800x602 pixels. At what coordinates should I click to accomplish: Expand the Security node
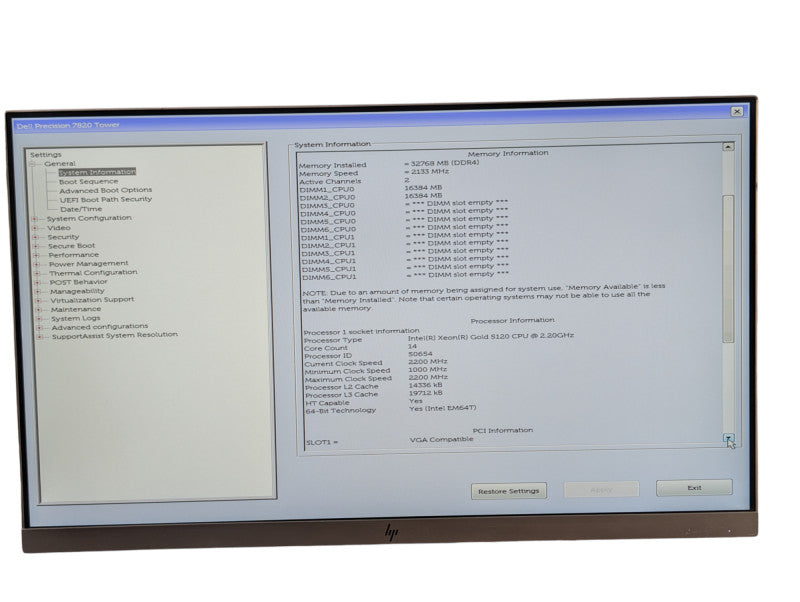tap(36, 238)
